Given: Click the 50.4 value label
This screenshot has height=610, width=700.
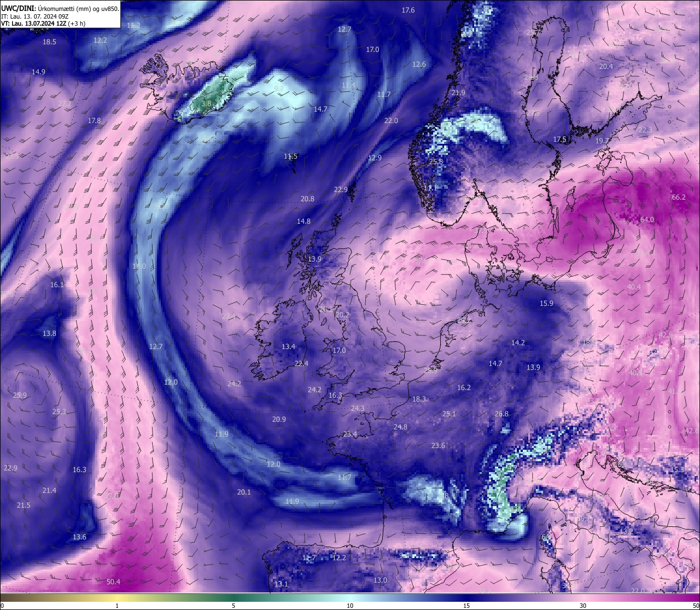Looking at the screenshot, I should coord(113,582).
